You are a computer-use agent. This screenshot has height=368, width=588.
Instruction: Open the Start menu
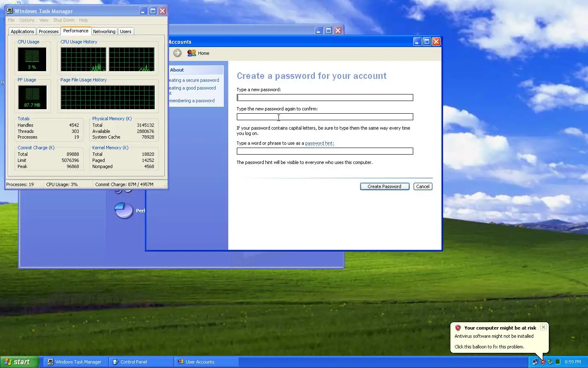19,362
